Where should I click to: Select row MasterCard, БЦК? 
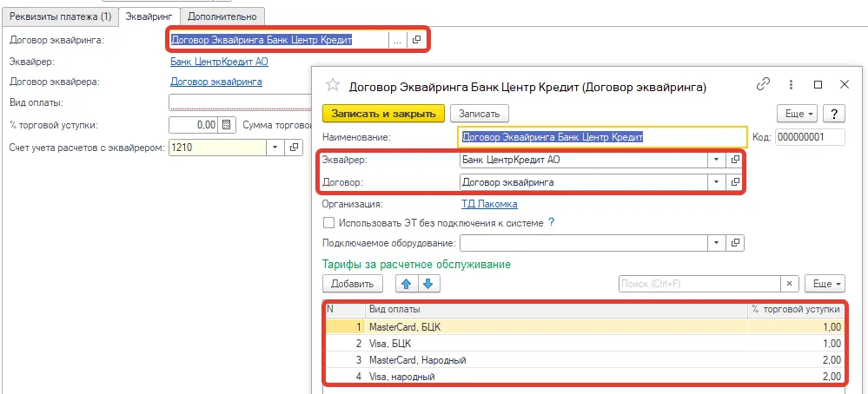pos(585,327)
